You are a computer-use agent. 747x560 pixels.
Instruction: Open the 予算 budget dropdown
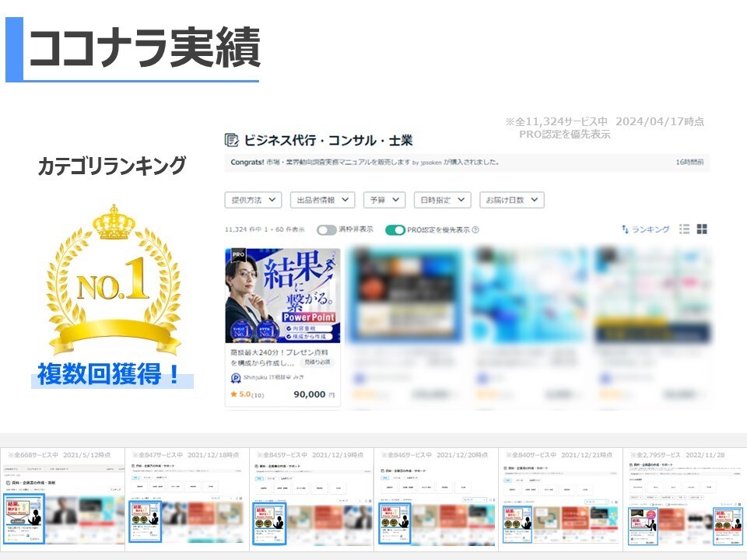click(384, 200)
